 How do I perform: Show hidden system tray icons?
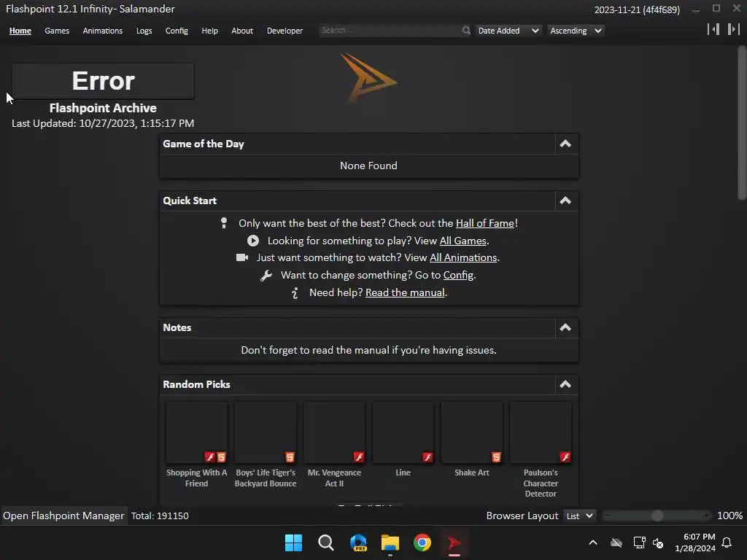tap(593, 542)
